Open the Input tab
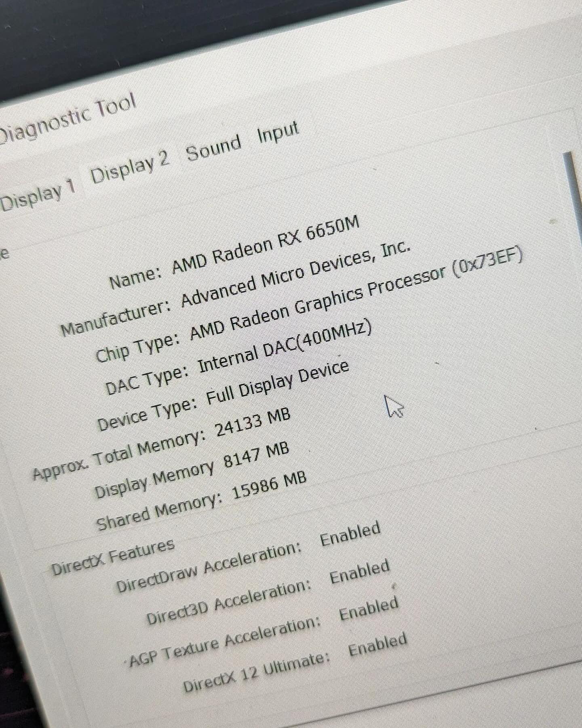 [278, 133]
